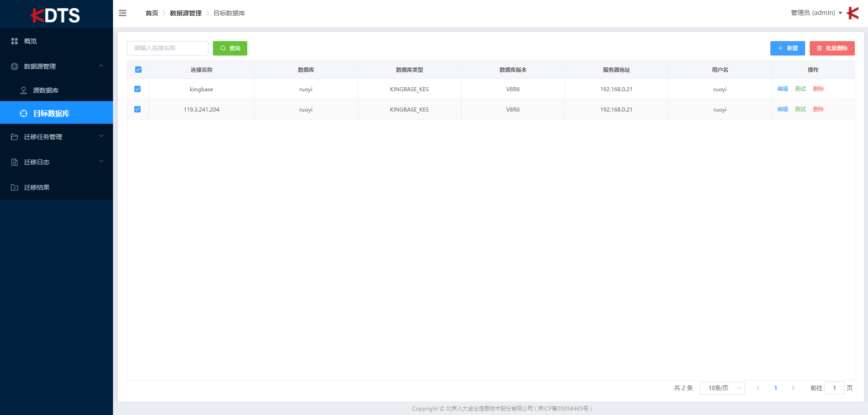This screenshot has height=415, width=868.
Task: Click 编辑 for the kingbase row
Action: [x=783, y=89]
